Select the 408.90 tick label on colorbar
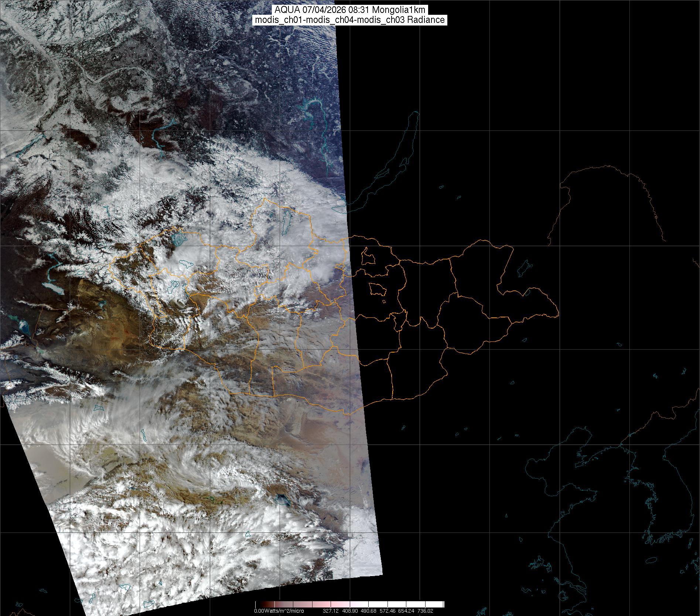The width and height of the screenshot is (700, 616). pos(351,611)
